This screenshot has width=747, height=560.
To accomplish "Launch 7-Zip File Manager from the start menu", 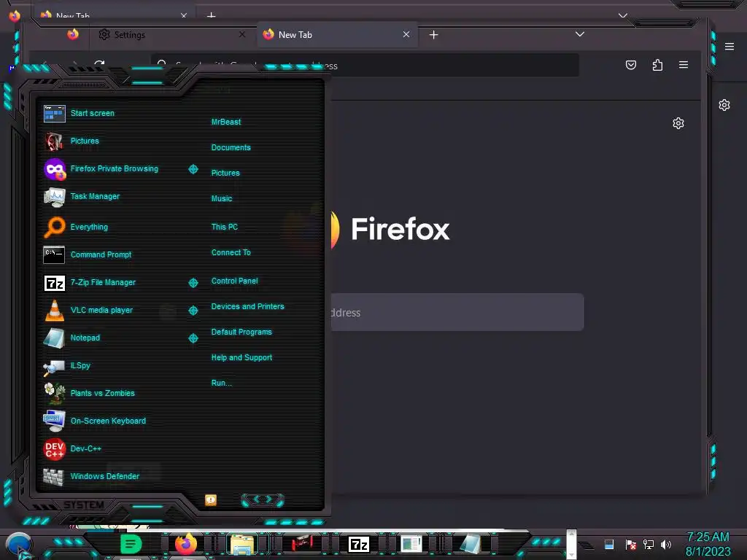I will click(x=90, y=282).
